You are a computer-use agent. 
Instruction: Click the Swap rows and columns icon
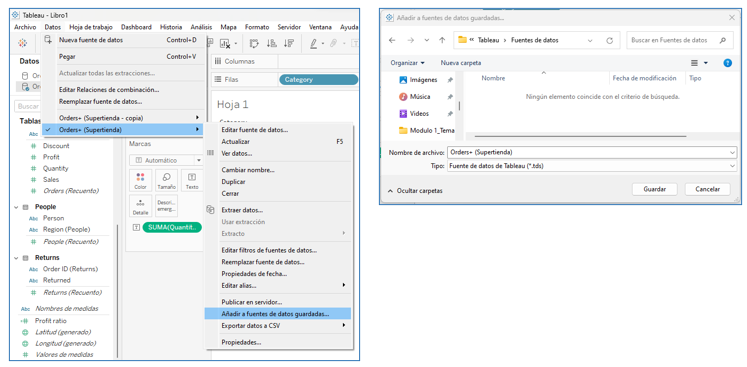click(254, 43)
